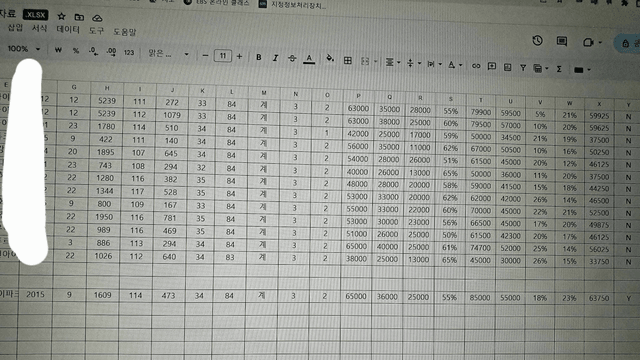This screenshot has height=360, width=640.
Task: Click cell with value 59925
Action: click(x=599, y=116)
